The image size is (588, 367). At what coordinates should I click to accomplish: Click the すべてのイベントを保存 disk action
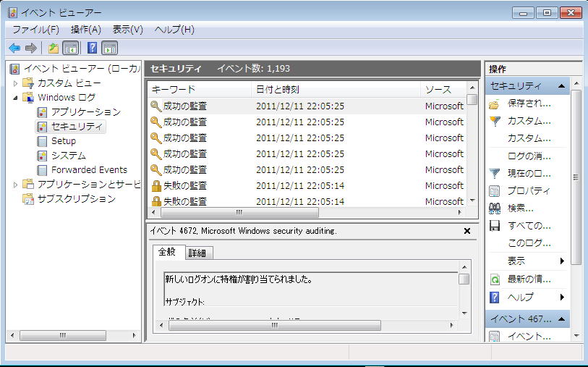pyautogui.click(x=529, y=226)
